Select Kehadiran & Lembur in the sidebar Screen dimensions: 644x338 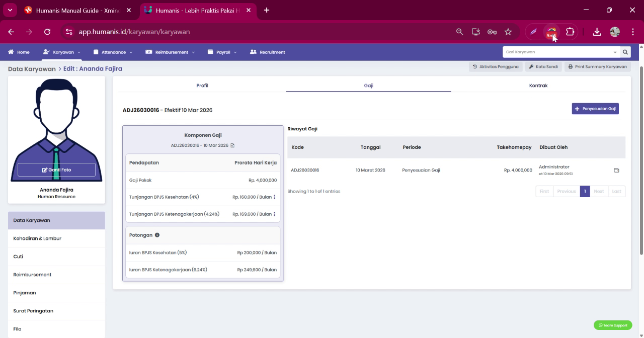pos(56,238)
